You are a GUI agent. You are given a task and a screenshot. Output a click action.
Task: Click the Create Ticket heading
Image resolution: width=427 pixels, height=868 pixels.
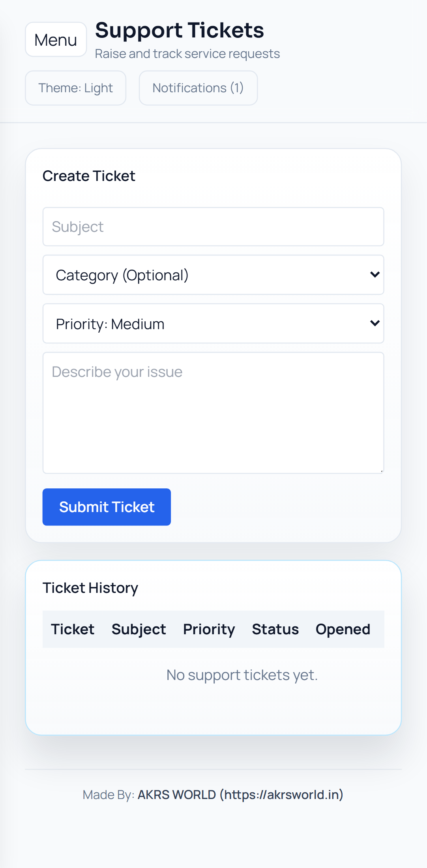pyautogui.click(x=89, y=176)
